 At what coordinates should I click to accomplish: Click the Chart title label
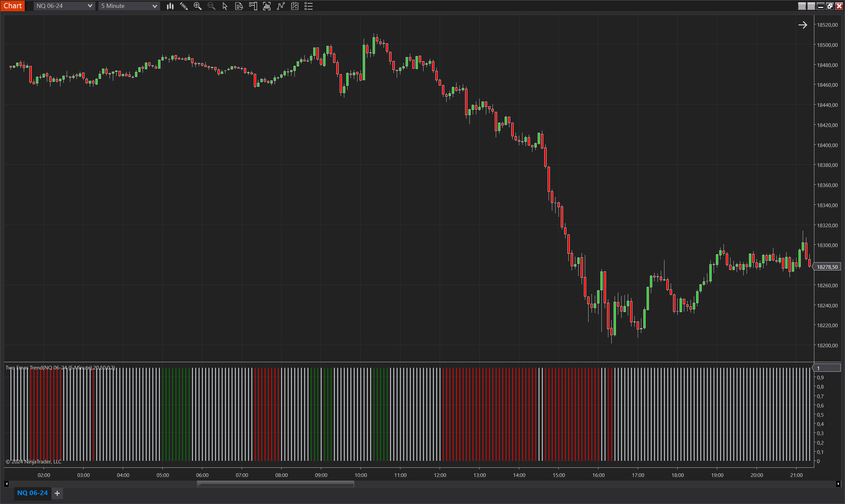pyautogui.click(x=13, y=6)
